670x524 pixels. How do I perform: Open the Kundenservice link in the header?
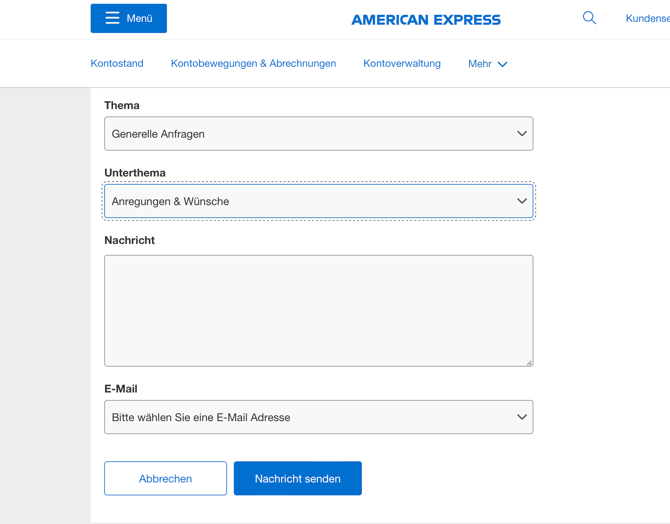point(647,18)
